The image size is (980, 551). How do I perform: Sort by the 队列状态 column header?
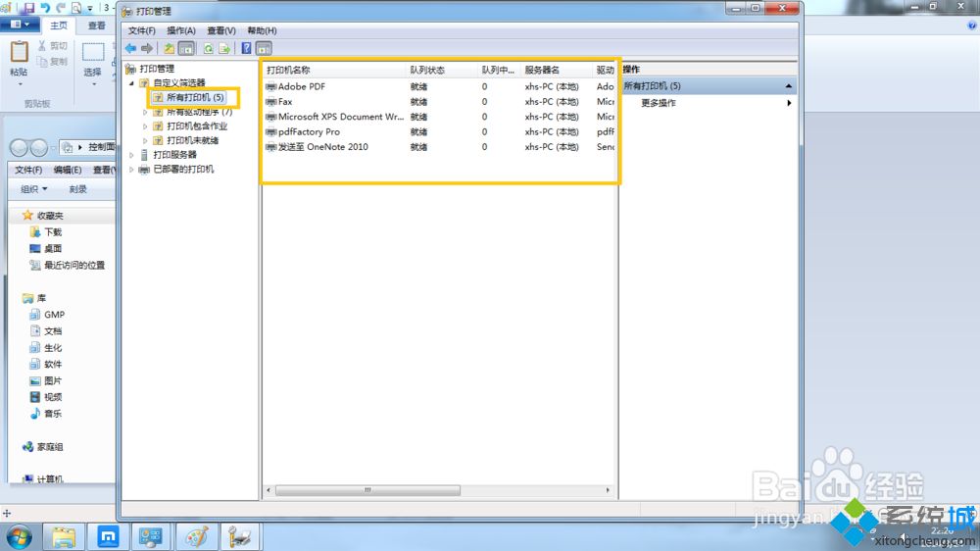(x=442, y=70)
